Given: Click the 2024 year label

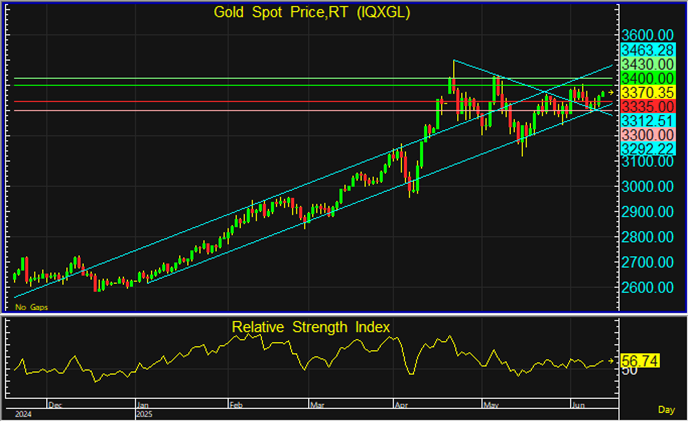Looking at the screenshot, I should click(x=23, y=414).
